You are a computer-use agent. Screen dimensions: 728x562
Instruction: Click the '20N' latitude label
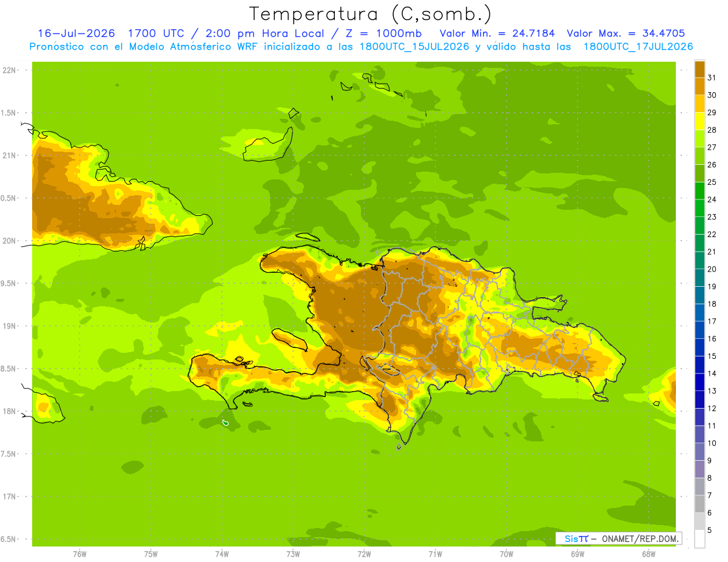coord(9,241)
